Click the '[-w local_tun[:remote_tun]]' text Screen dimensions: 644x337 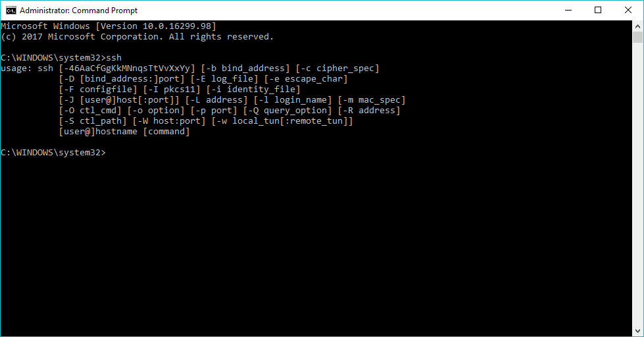(282, 121)
